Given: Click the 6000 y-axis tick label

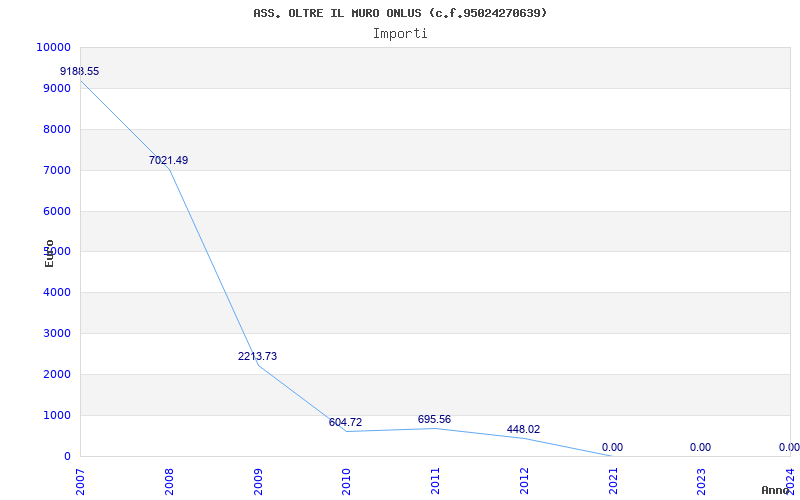Looking at the screenshot, I should pos(56,211).
